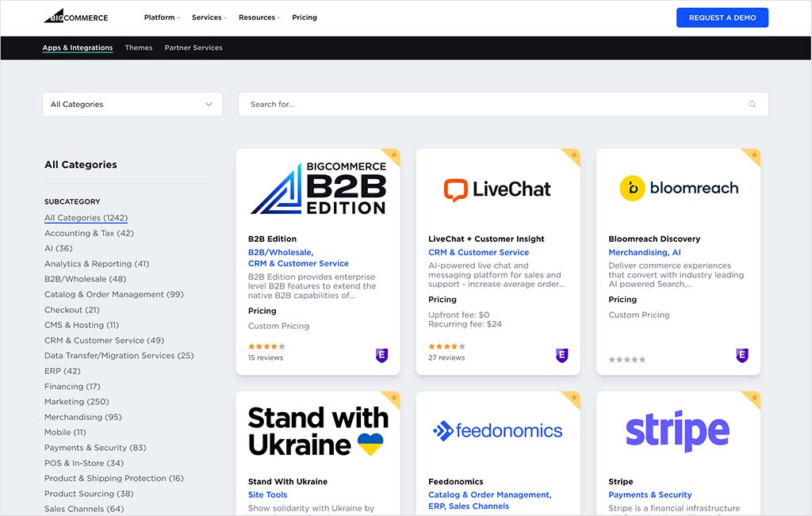
Task: Click the featured star ribbon on LiveChat card
Action: pos(573,156)
